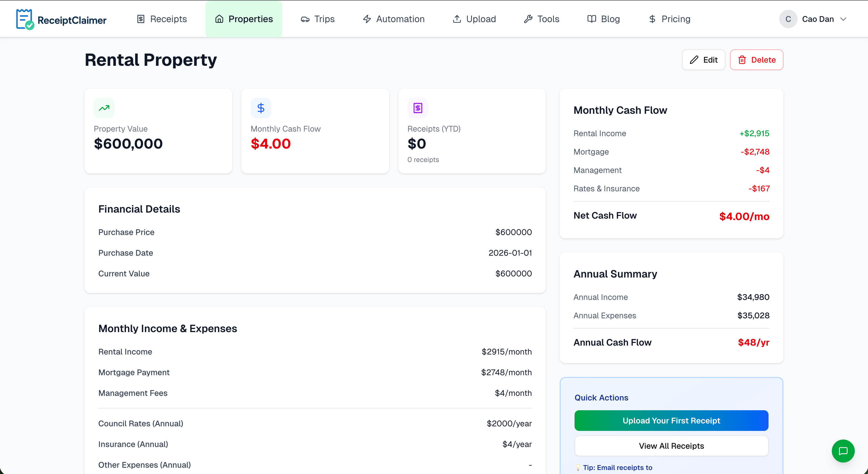Click the $34,980 Annual Income value
This screenshot has width=868, height=474.
pos(753,297)
